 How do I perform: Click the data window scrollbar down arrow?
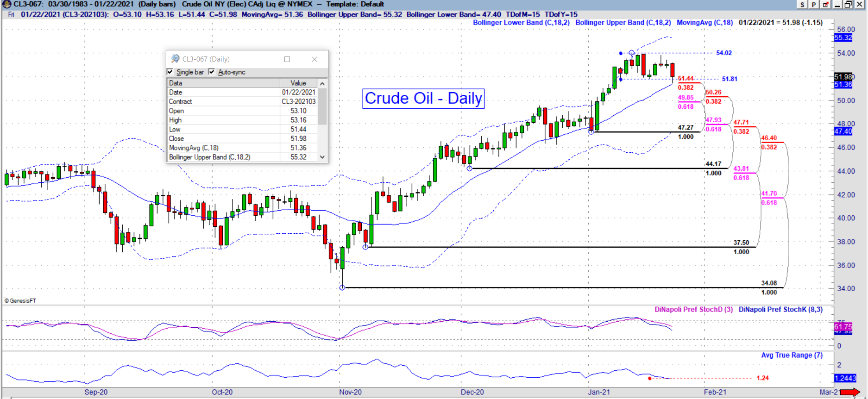point(322,157)
